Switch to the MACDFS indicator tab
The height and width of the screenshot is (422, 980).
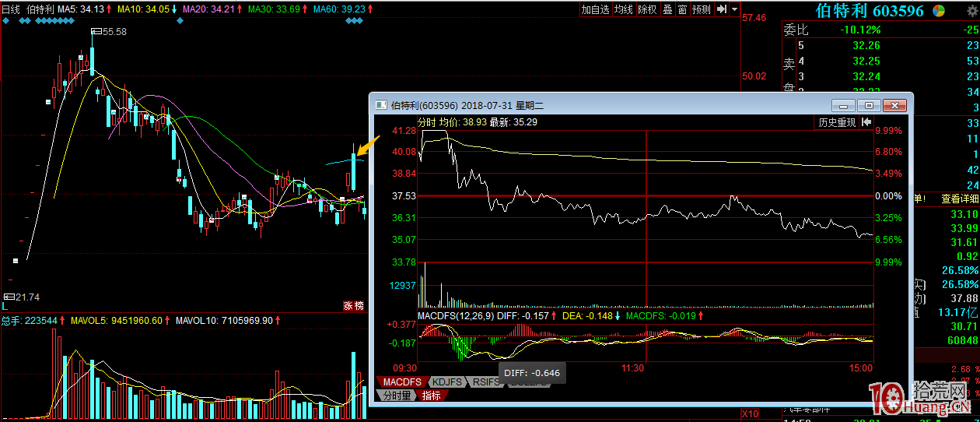pos(402,382)
